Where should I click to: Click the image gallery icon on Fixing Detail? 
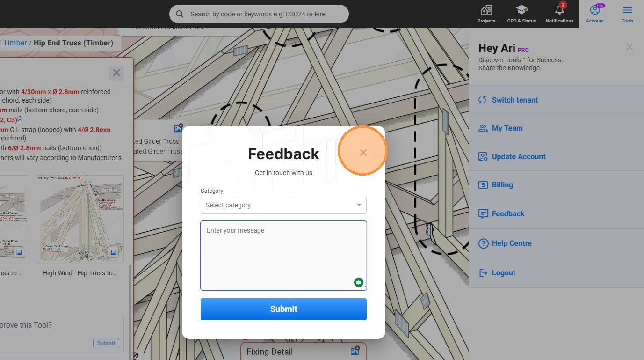tap(355, 351)
